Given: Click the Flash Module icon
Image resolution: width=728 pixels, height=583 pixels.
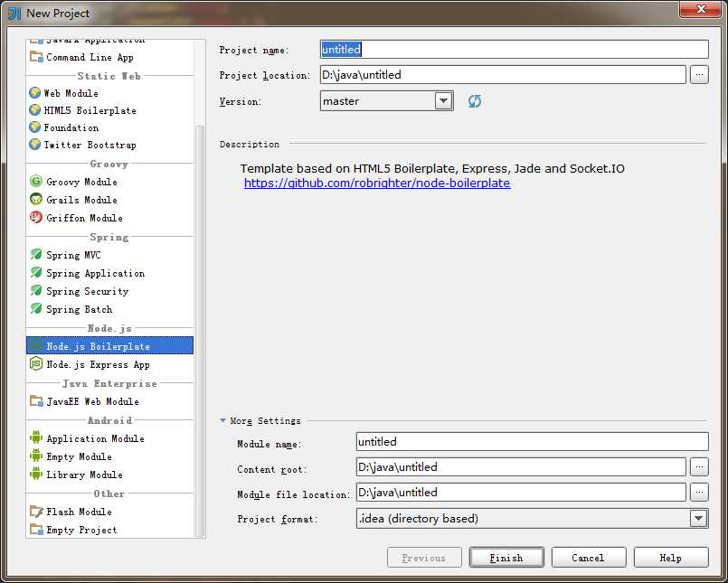Looking at the screenshot, I should click(36, 511).
